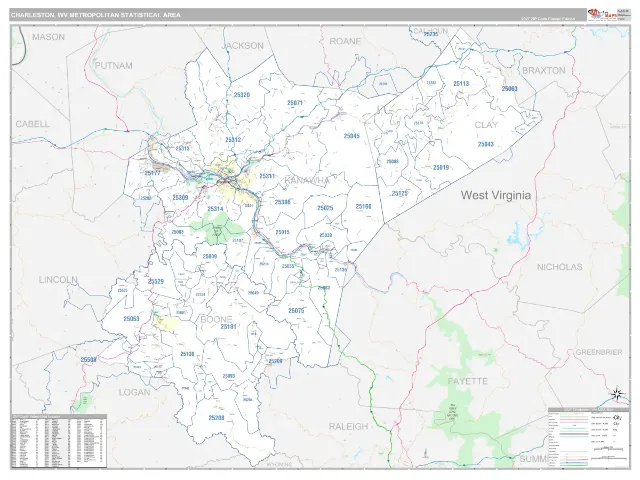Select the FAYETTE county label

coord(468,381)
